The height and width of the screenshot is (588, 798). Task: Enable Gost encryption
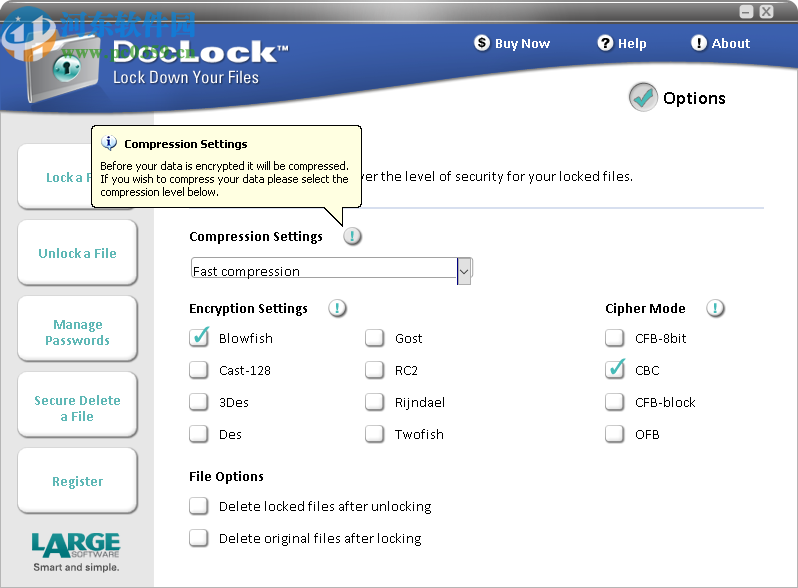(x=375, y=338)
